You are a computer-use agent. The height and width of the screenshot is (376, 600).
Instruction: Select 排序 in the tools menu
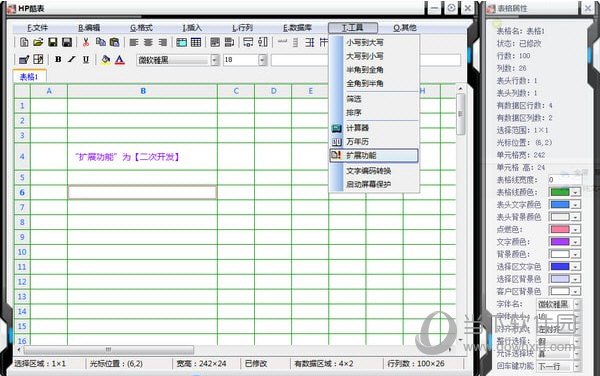click(x=354, y=112)
